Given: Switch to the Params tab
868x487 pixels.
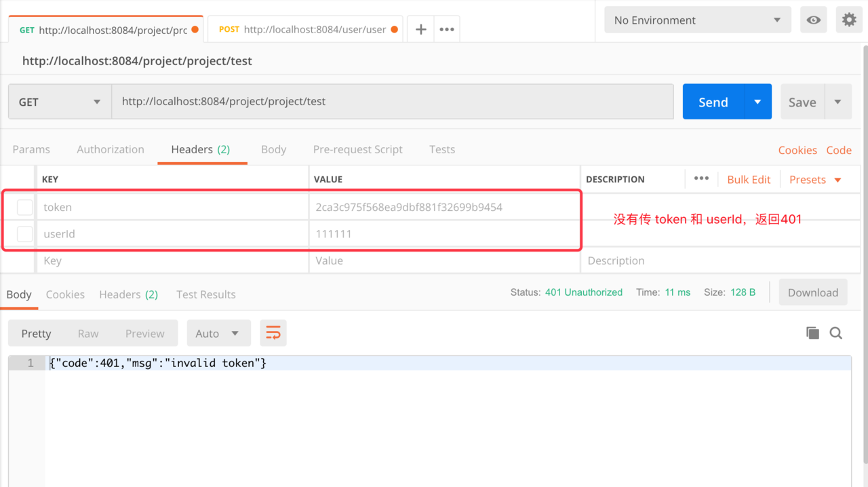Looking at the screenshot, I should 31,149.
